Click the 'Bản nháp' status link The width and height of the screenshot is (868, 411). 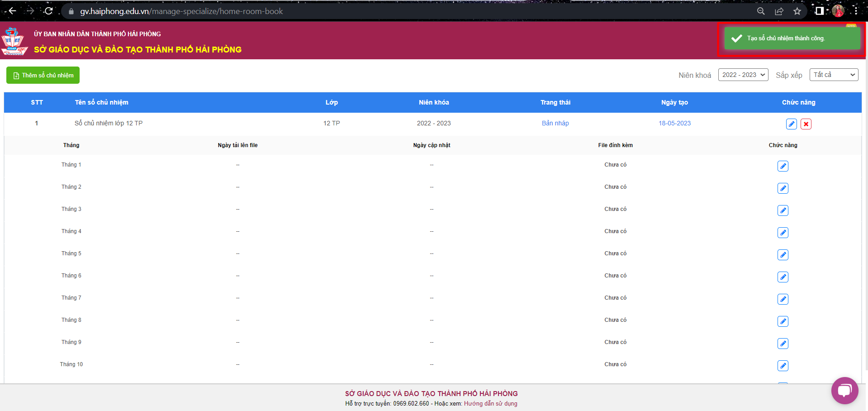tap(555, 123)
